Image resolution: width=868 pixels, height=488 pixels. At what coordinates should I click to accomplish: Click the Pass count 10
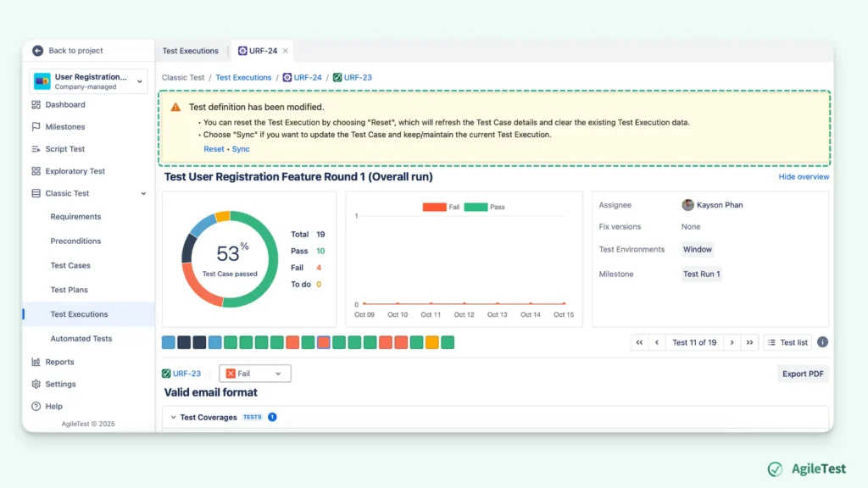point(320,251)
